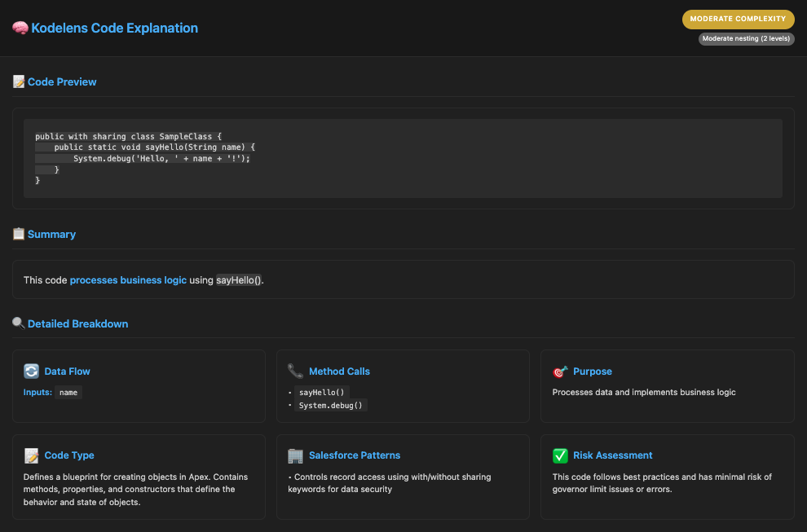The image size is (807, 532).
Task: Click the Salesforce Patterns card heading
Action: click(x=355, y=455)
